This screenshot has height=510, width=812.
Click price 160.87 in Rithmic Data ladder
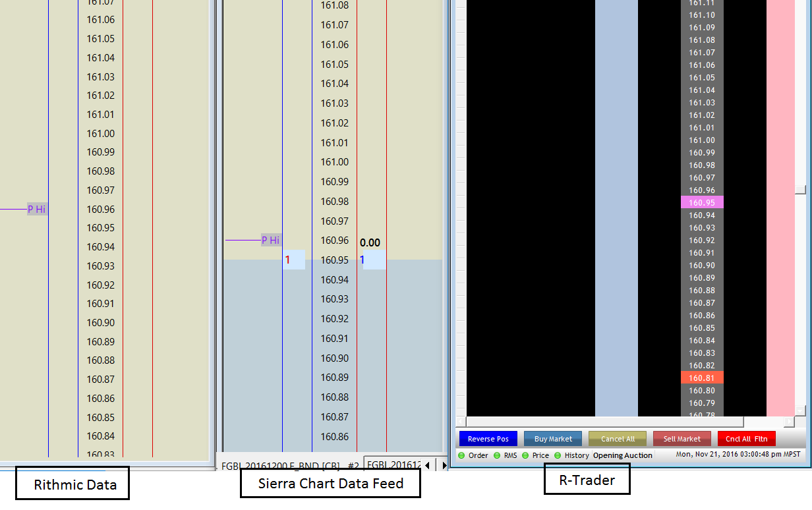(101, 380)
